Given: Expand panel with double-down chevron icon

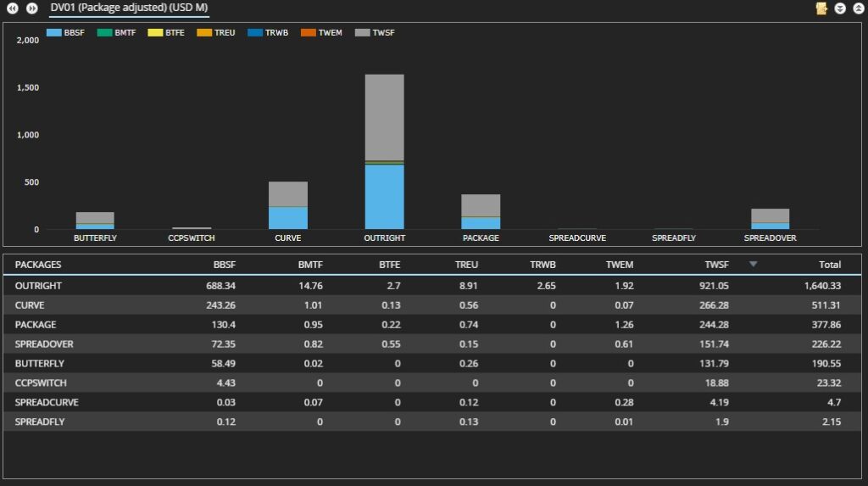Looking at the screenshot, I should (840, 8).
